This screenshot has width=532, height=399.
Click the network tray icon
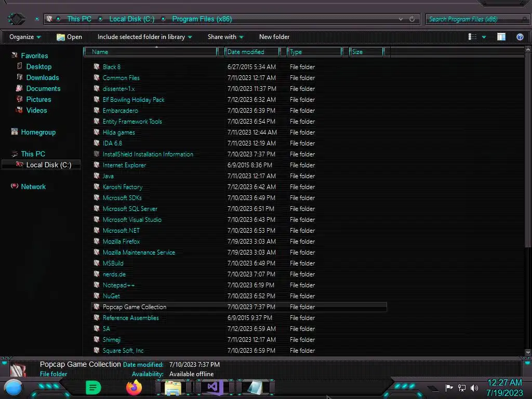click(462, 388)
